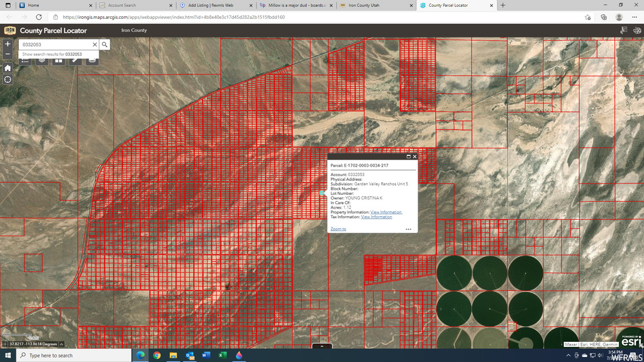Click the map zoom in plus button
The height and width of the screenshot is (362, 644).
click(8, 44)
